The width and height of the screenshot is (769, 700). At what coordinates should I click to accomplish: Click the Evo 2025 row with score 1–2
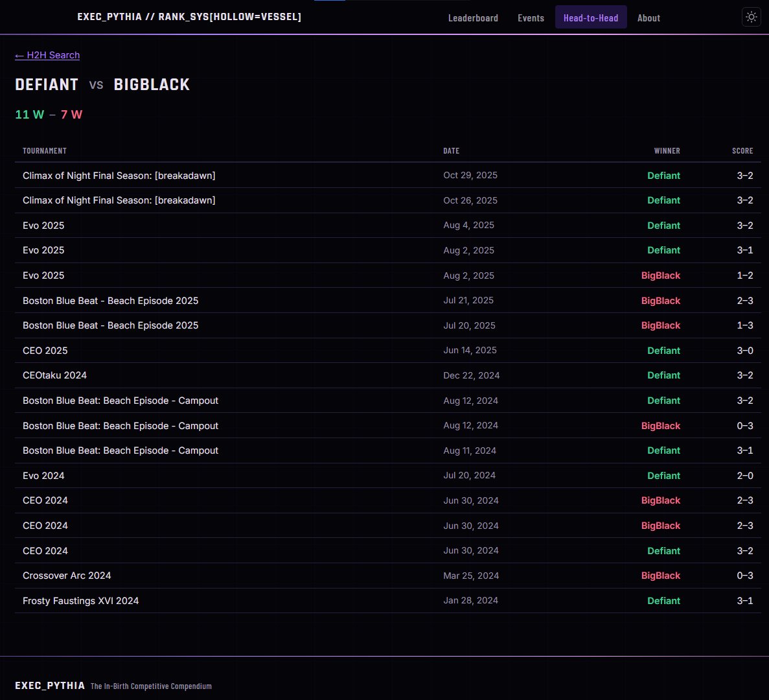(387, 275)
